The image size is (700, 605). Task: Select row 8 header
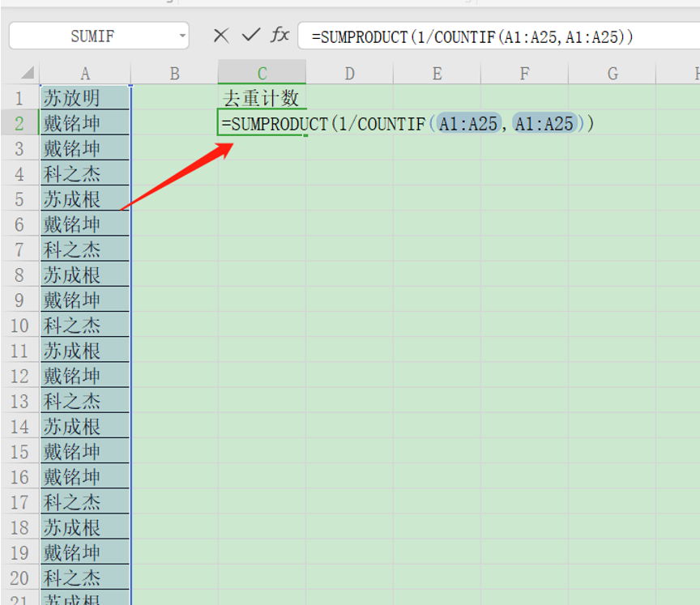point(19,274)
